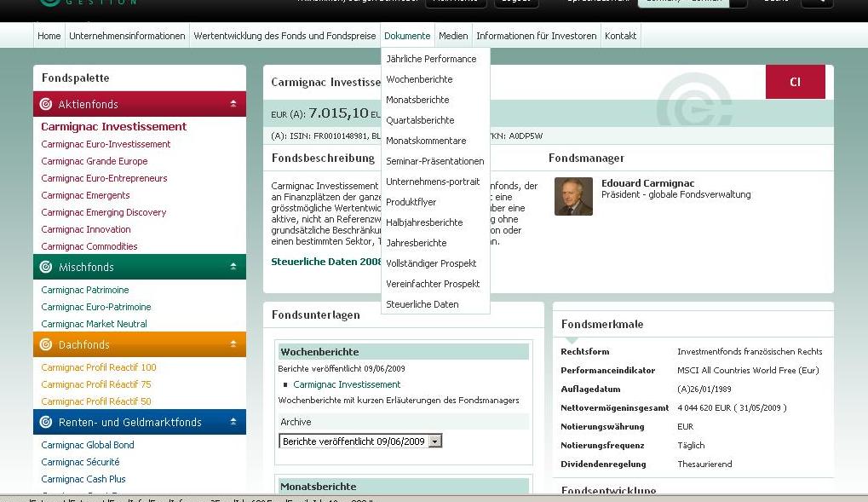868x502 pixels.
Task: Open Carmignac Profil Réactif 100 fund
Action: (99, 367)
